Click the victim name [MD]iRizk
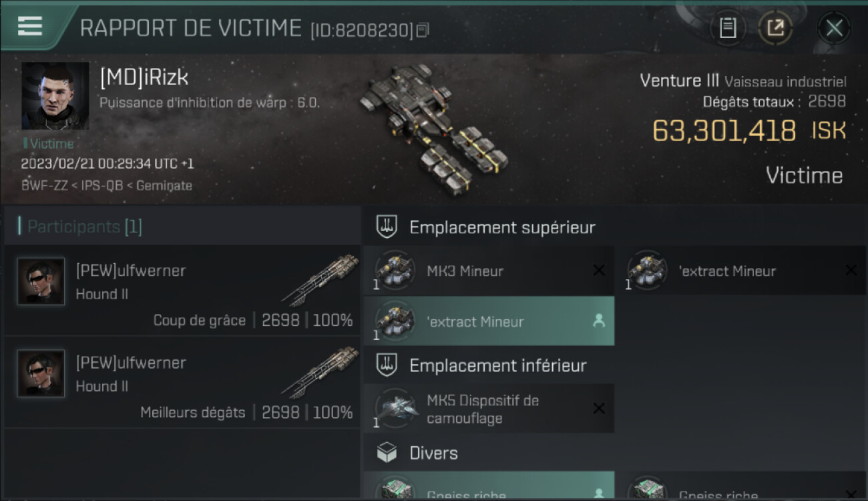 (144, 77)
